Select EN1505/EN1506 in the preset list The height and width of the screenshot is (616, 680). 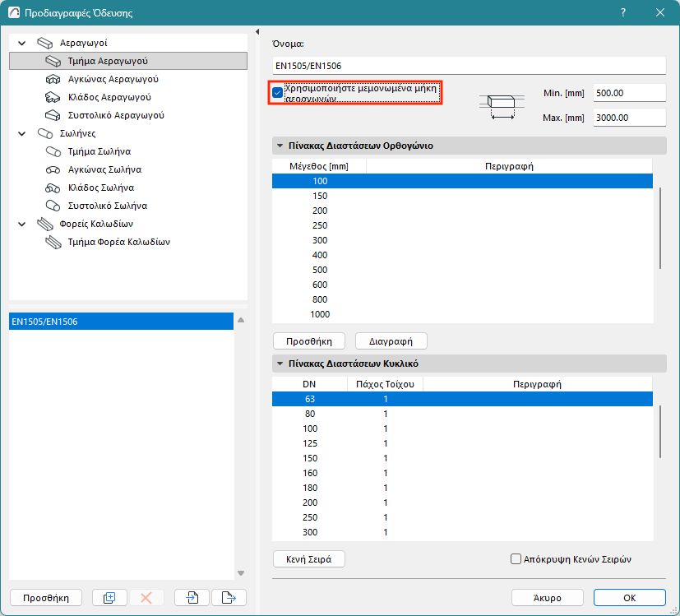(x=121, y=322)
